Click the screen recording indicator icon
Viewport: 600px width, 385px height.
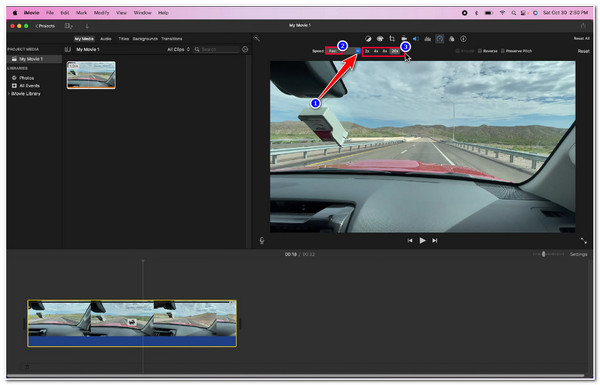coord(465,13)
